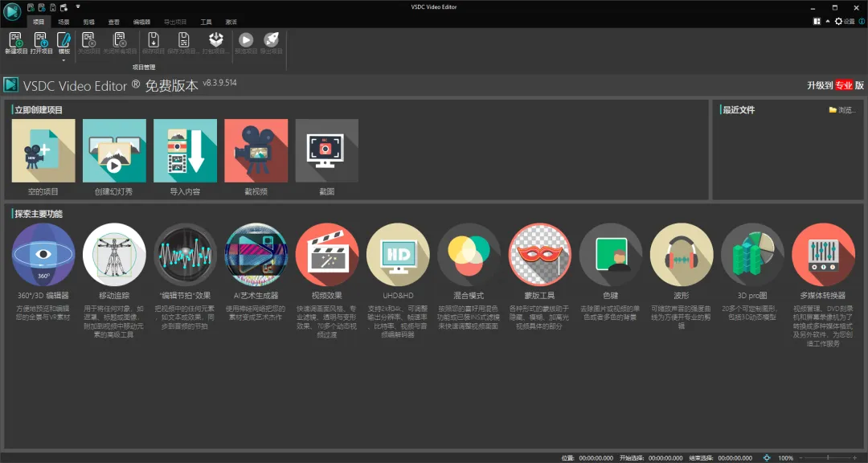
Task: Click the 截图 screenshot tile
Action: [326, 150]
